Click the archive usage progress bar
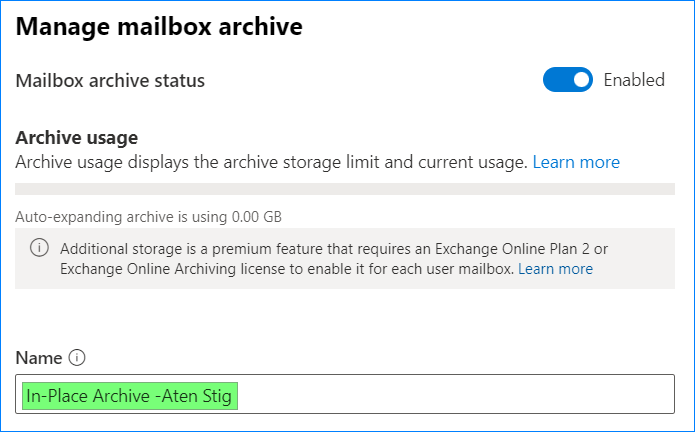This screenshot has width=695, height=432. pyautogui.click(x=345, y=189)
